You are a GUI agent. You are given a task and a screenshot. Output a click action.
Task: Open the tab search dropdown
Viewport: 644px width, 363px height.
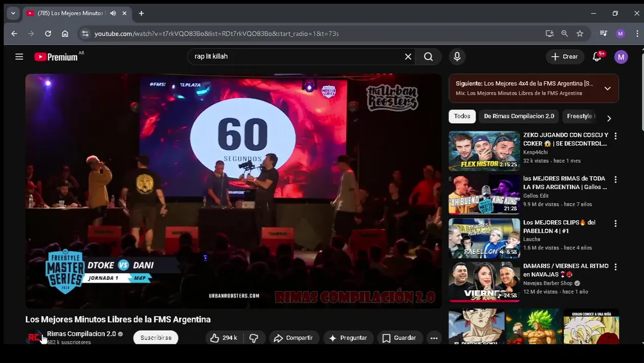[13, 13]
